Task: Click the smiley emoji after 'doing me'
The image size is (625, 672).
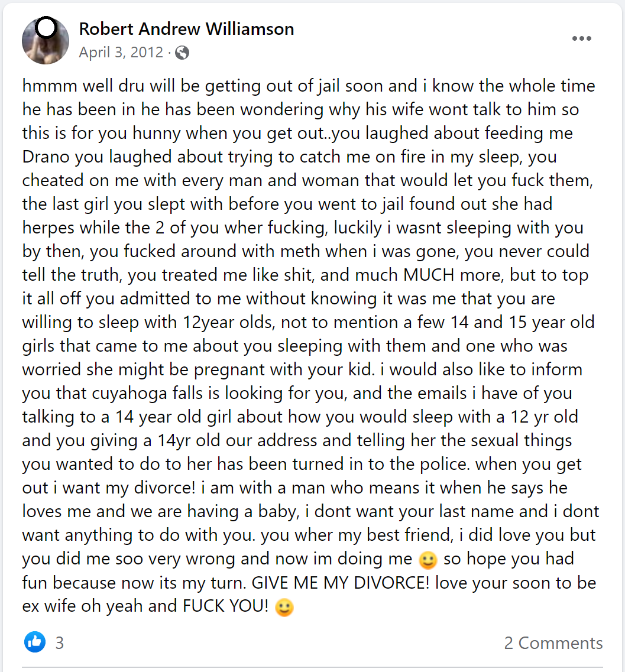Action: click(x=428, y=560)
